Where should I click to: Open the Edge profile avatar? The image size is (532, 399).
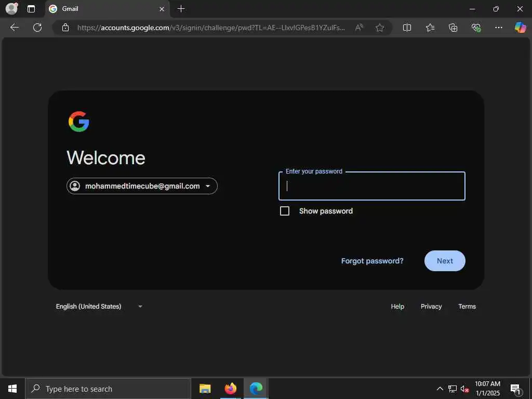[x=11, y=8]
